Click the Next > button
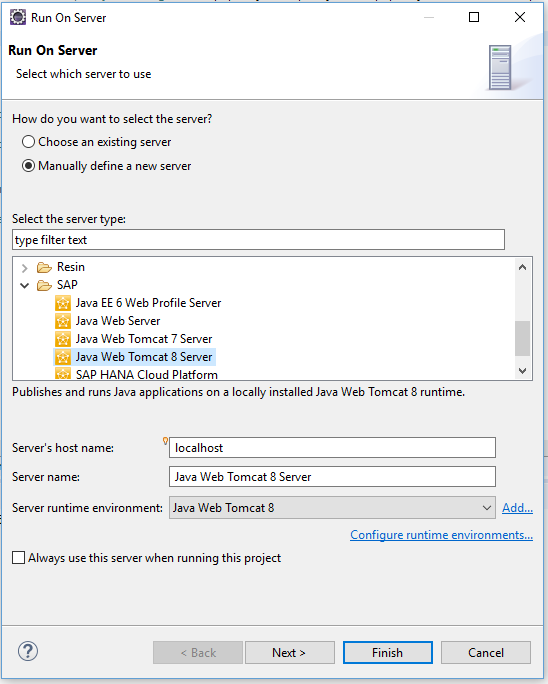This screenshot has height=684, width=548. pos(290,653)
